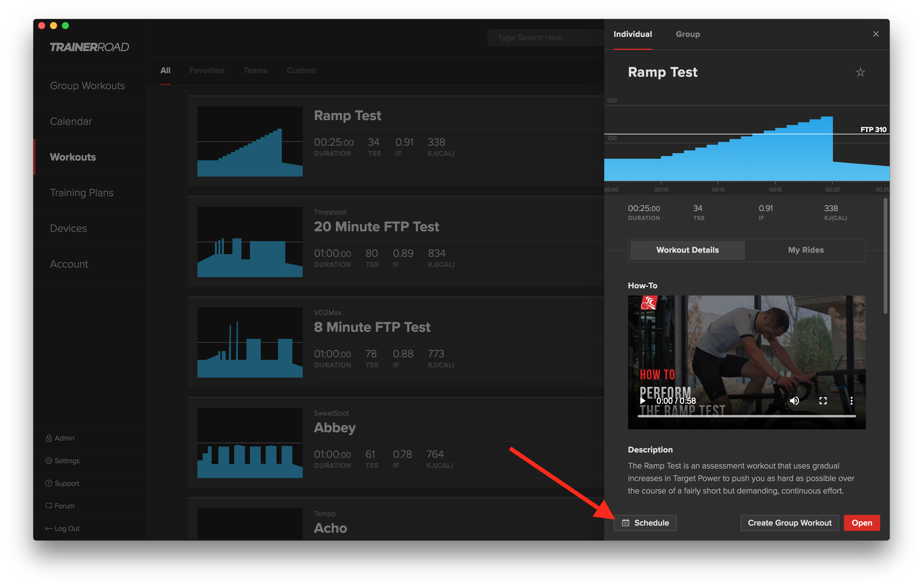The image size is (923, 588).
Task: Seek within the video progress bar
Action: point(747,416)
